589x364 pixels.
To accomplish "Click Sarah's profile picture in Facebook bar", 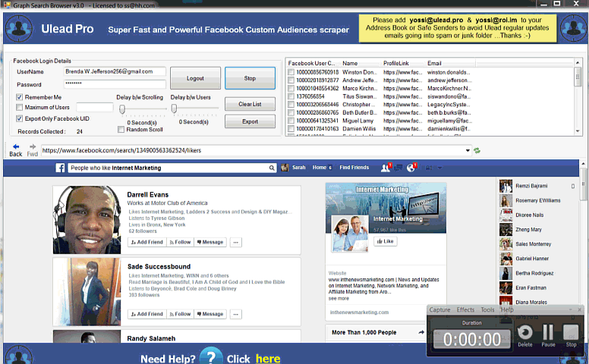I will [285, 168].
